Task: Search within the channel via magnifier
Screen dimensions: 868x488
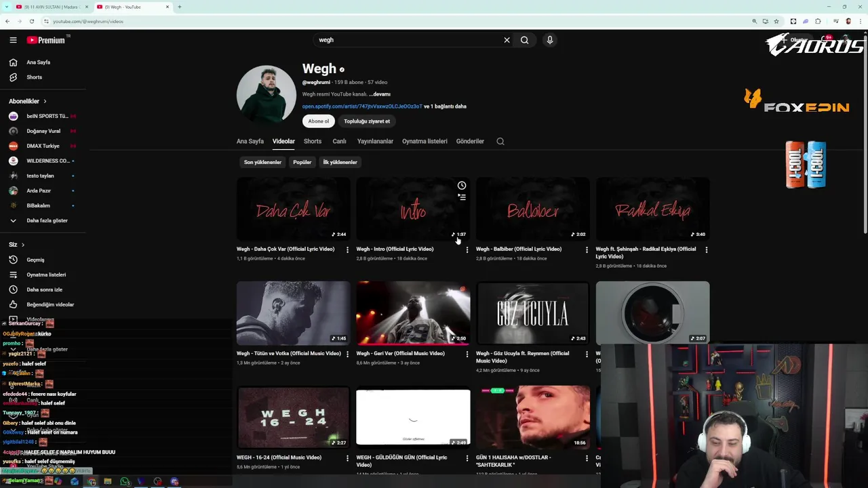Action: click(500, 142)
